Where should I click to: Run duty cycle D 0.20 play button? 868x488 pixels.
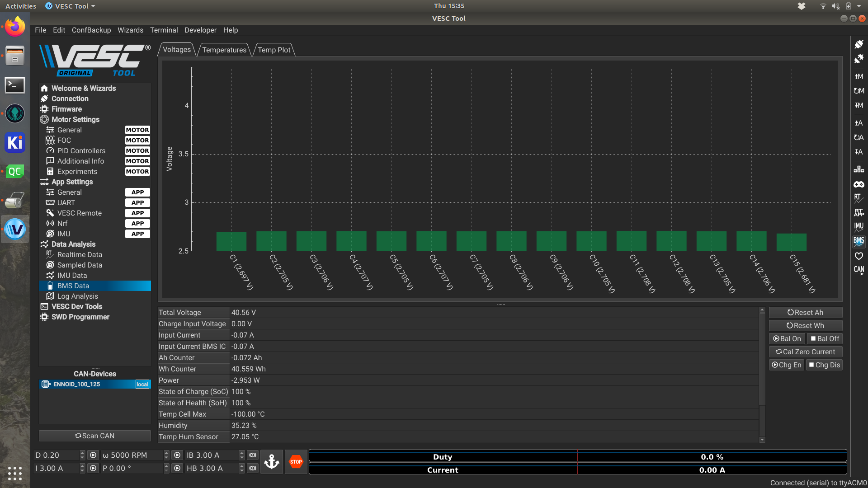coord(93,455)
